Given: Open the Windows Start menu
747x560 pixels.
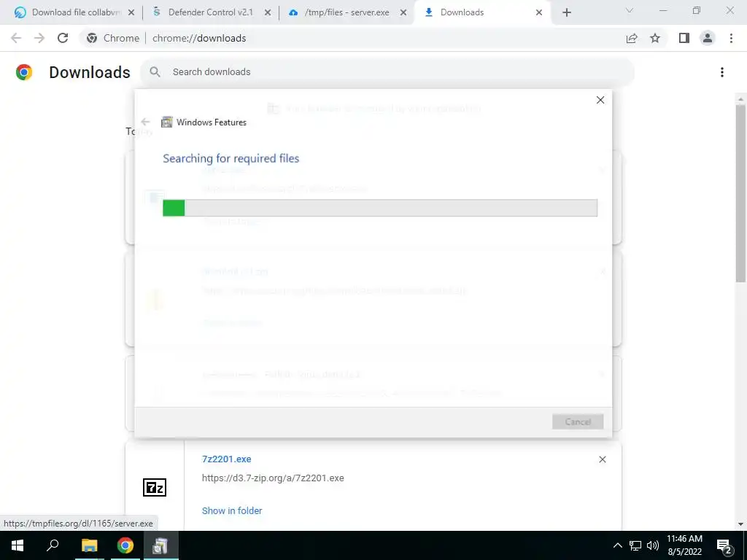Looking at the screenshot, I should coord(18,545).
